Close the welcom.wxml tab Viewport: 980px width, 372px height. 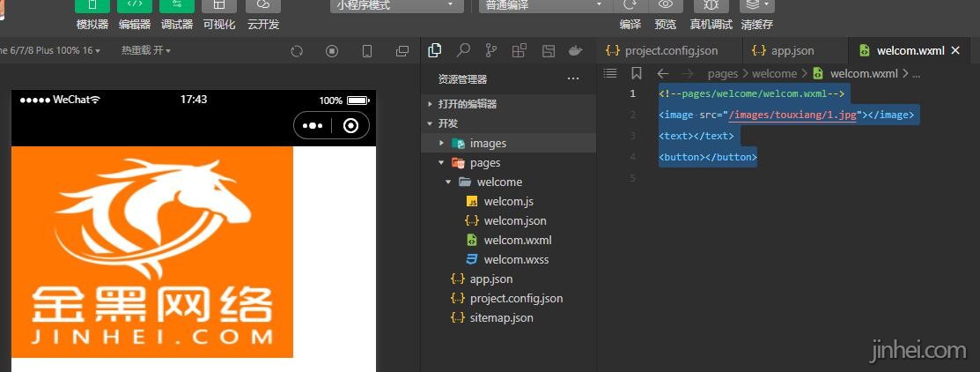(x=955, y=50)
